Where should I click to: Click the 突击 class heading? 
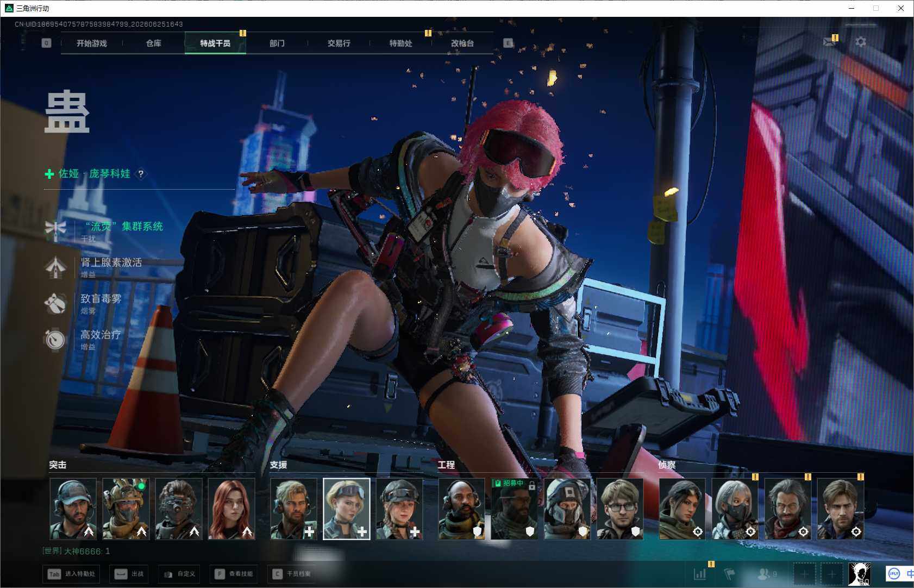[58, 465]
